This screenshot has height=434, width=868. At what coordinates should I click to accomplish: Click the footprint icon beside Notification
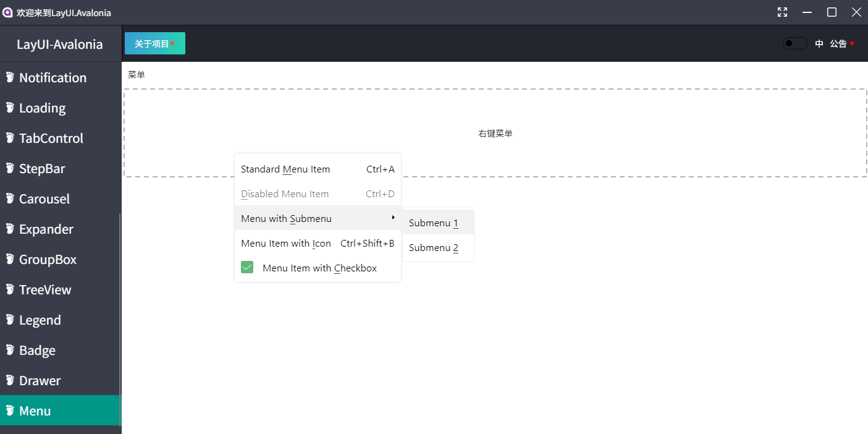coord(9,77)
